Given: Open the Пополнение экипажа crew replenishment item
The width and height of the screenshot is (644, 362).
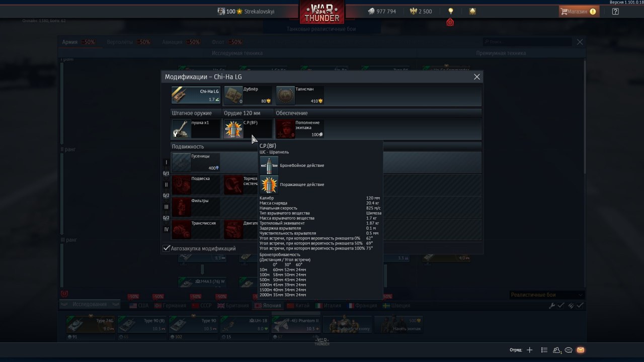Looking at the screenshot, I should 300,129.
